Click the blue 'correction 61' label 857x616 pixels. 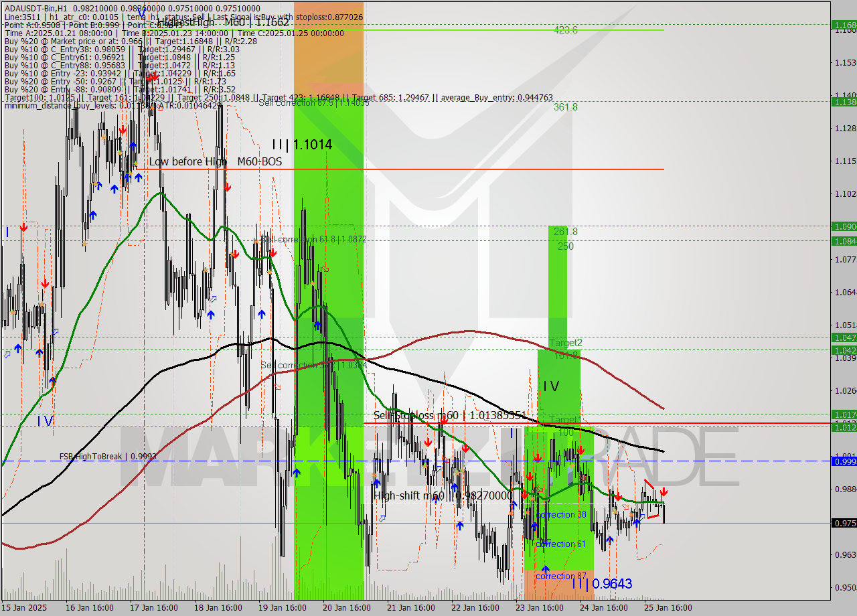[x=560, y=544]
